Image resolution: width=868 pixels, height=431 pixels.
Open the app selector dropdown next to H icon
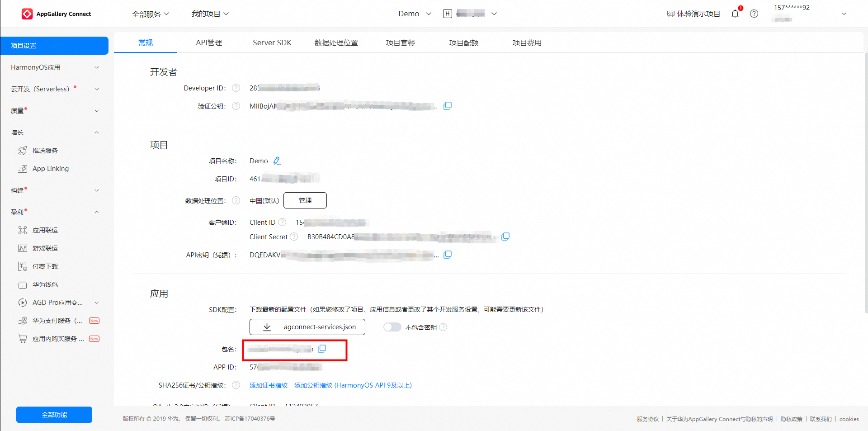[x=494, y=14]
